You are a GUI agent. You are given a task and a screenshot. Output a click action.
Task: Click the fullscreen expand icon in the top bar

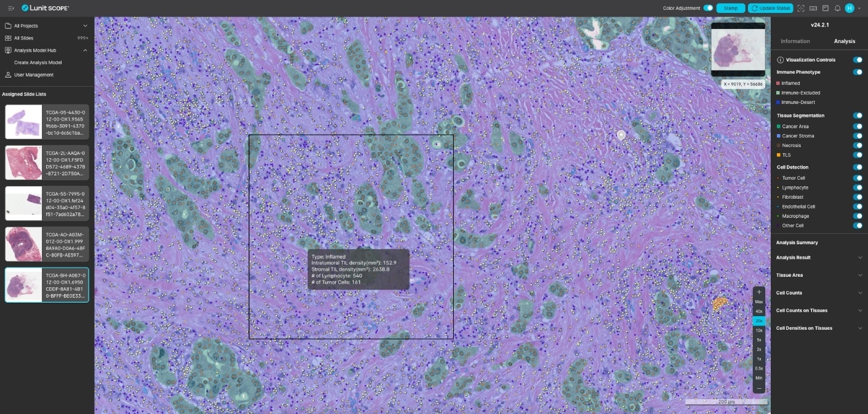(802, 8)
